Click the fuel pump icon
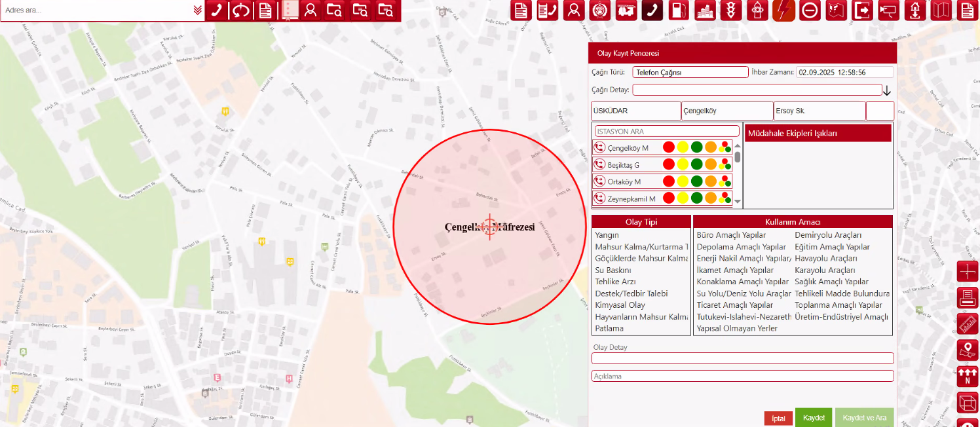This screenshot has width=980, height=427. (679, 10)
